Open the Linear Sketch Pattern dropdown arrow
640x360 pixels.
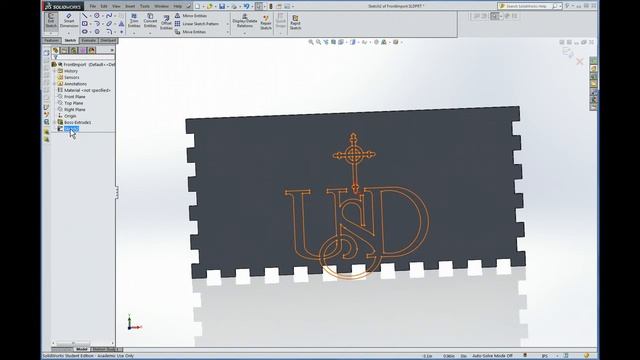point(227,24)
